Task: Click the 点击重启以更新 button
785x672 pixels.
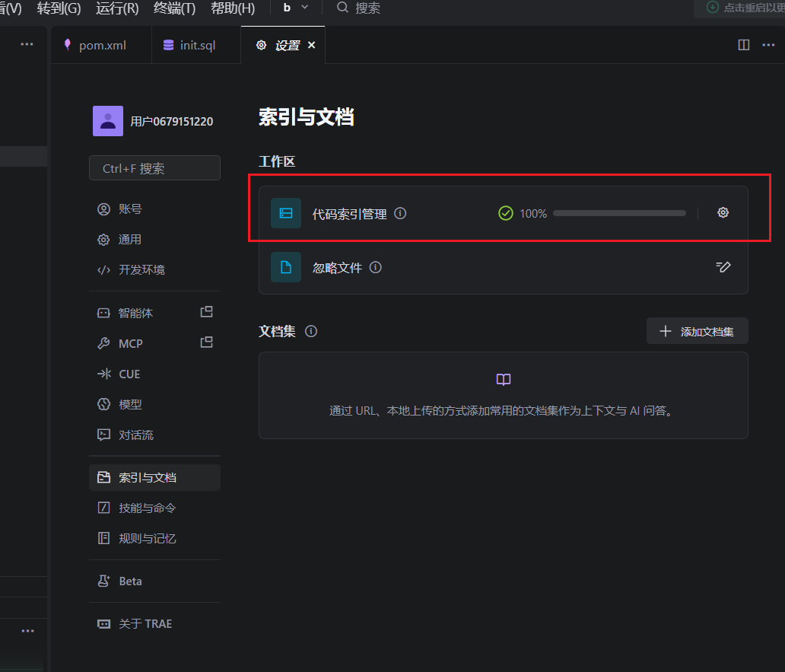Action: (x=741, y=8)
